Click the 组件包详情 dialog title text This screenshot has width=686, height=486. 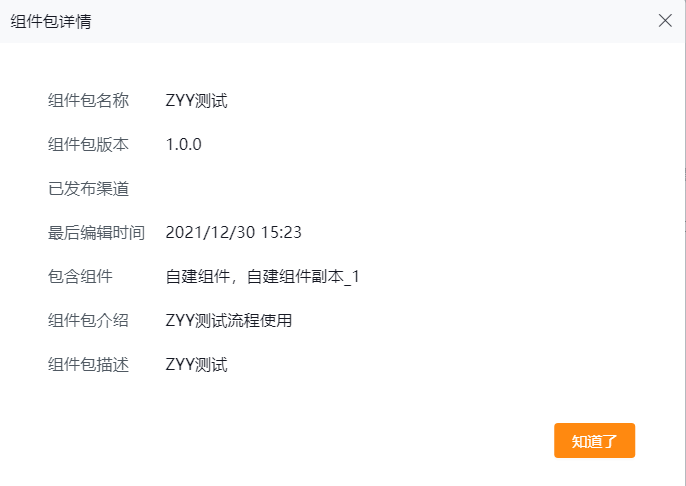pyautogui.click(x=51, y=21)
